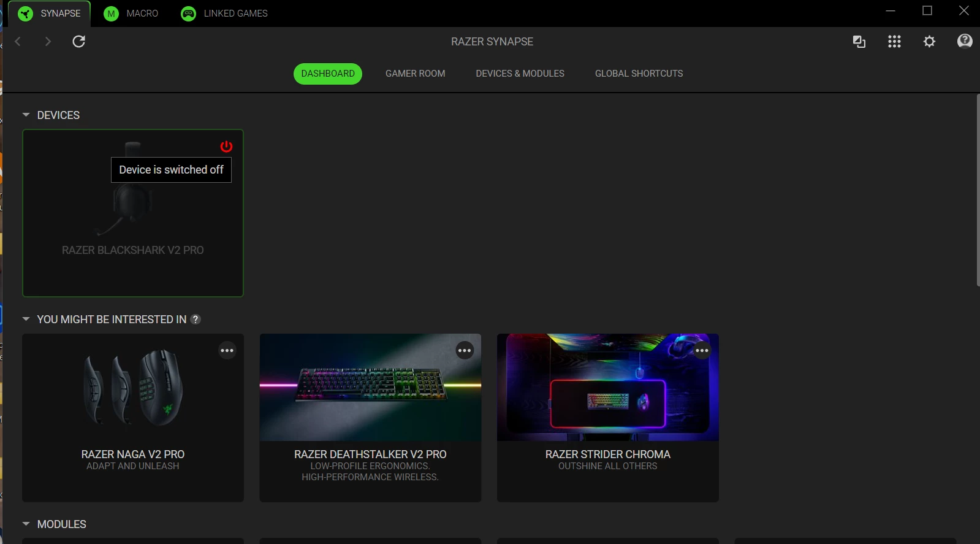980x544 pixels.
Task: Go forward with the right arrow
Action: 48,41
